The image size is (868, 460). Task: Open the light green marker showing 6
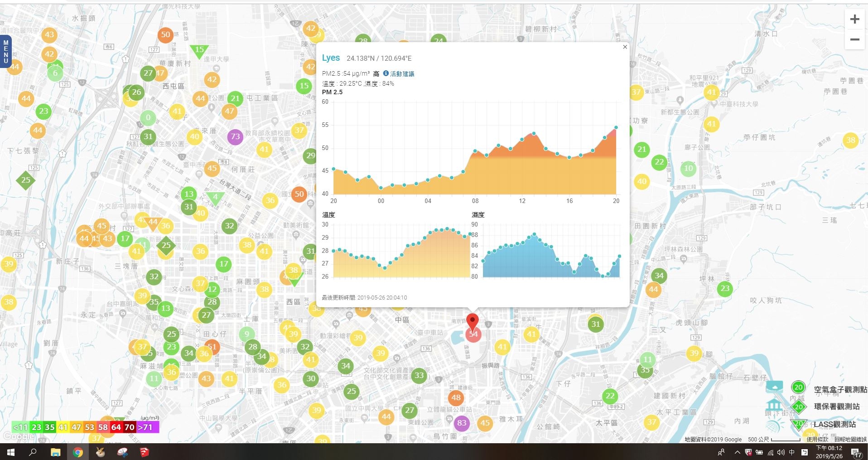tap(55, 73)
